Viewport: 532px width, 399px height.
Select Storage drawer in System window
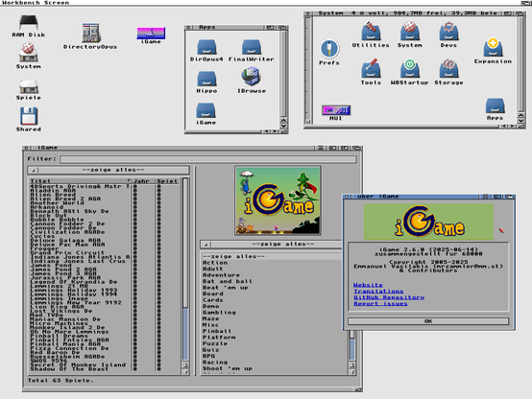pos(448,72)
